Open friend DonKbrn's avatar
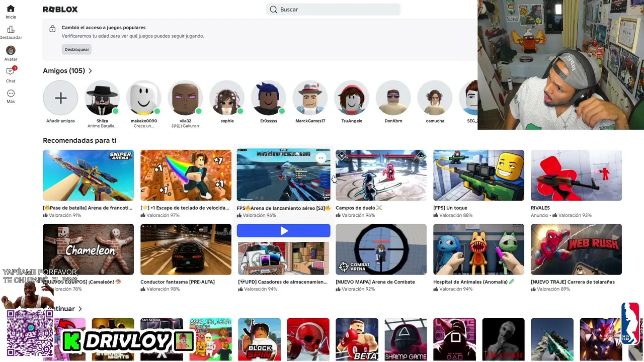The image size is (644, 362). click(x=393, y=98)
